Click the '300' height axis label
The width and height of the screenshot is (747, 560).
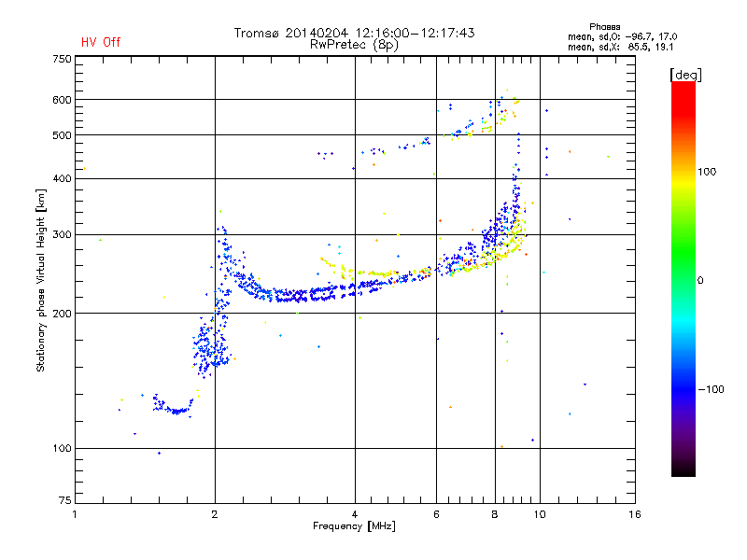point(62,234)
